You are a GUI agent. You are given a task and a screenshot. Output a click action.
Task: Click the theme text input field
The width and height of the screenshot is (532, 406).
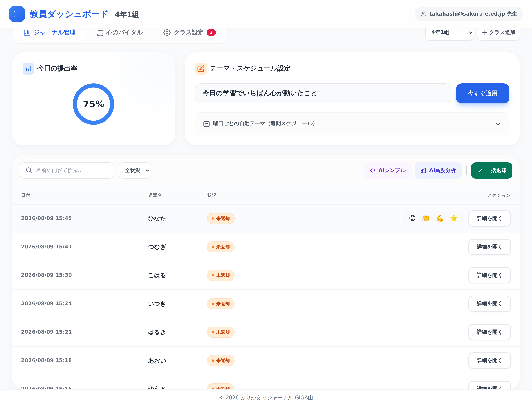[x=323, y=93]
